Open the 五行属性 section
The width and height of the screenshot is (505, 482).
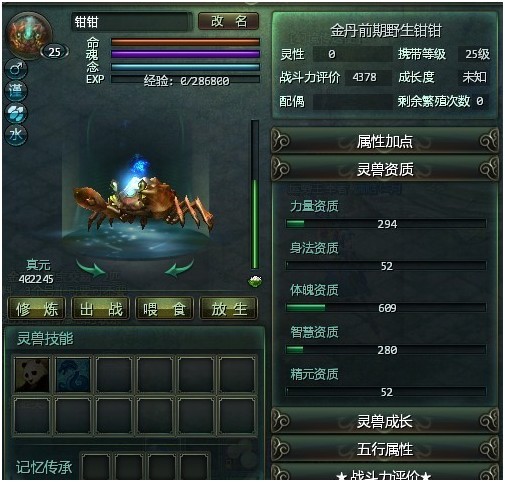click(385, 449)
